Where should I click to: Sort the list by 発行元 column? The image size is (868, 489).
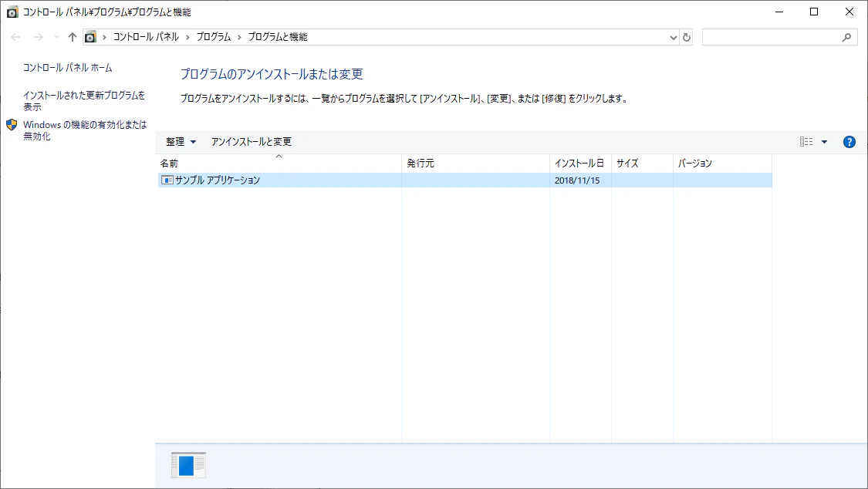pyautogui.click(x=475, y=164)
